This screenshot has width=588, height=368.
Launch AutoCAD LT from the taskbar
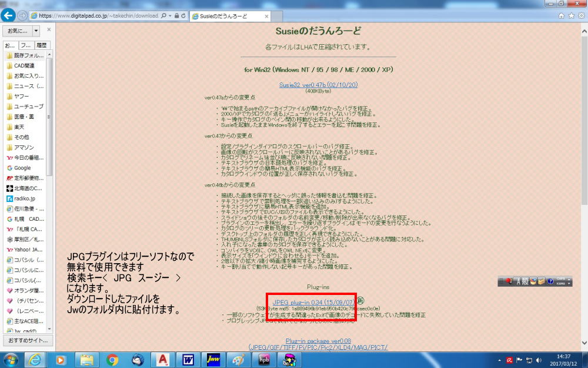(163, 360)
